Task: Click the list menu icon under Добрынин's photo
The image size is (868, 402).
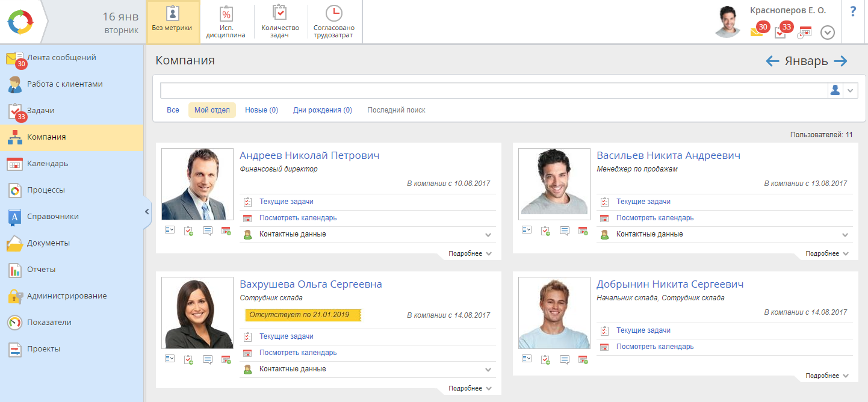Action: (527, 359)
